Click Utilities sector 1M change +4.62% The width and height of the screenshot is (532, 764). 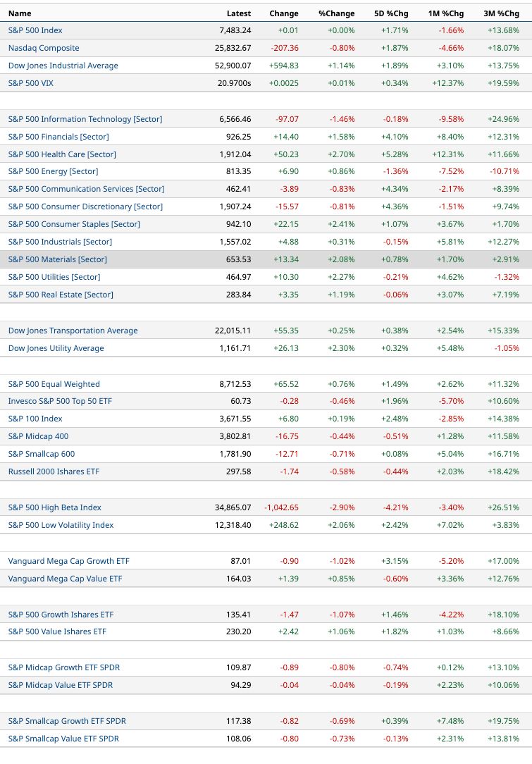[449, 277]
